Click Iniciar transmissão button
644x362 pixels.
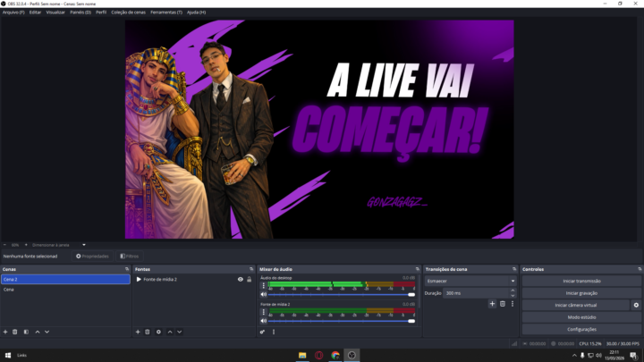[581, 281]
